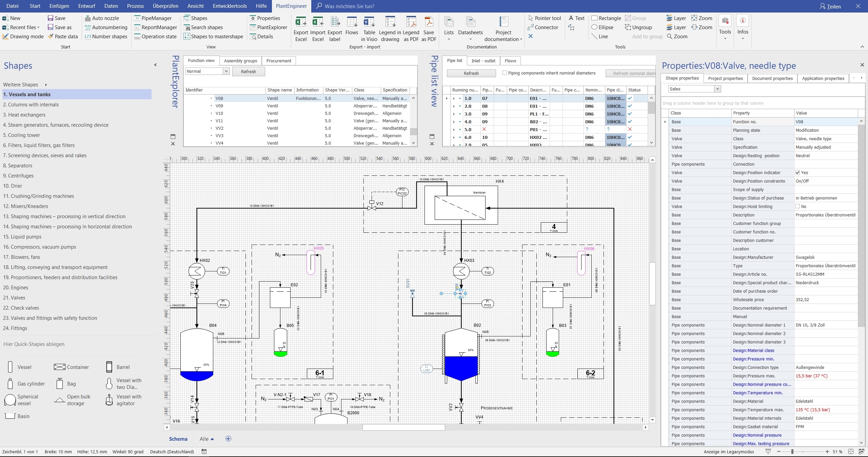Viewport: 868px width, 457px height.
Task: Enable piping components inherit nominal diameters
Action: tap(505, 73)
